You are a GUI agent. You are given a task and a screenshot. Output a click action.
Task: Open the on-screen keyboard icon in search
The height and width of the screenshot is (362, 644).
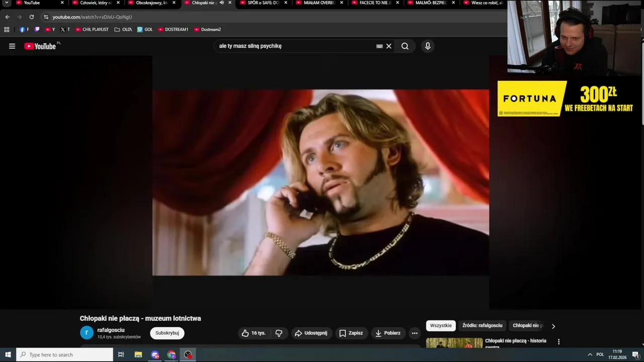pos(379,46)
